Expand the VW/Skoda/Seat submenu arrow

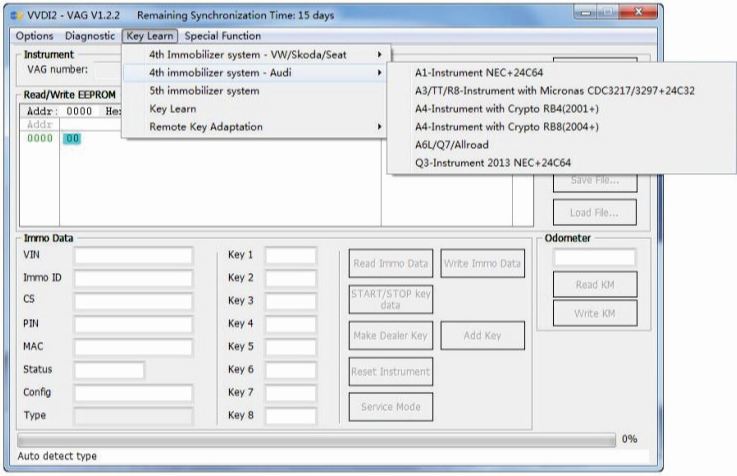(379, 55)
